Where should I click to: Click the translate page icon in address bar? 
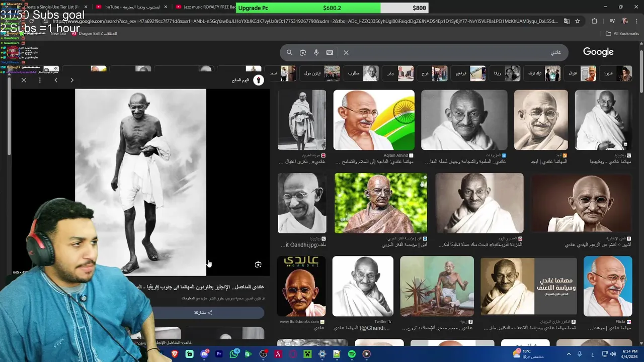[567, 21]
